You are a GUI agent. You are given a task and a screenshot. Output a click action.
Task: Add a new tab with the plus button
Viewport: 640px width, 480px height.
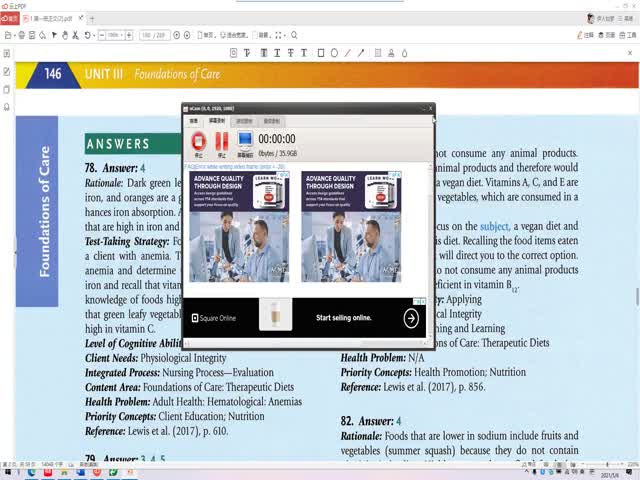pyautogui.click(x=93, y=18)
